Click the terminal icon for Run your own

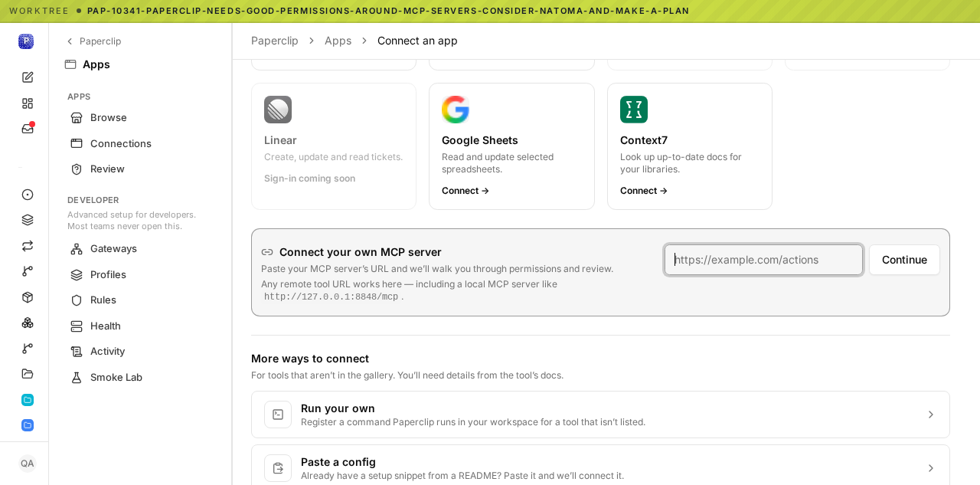point(278,415)
